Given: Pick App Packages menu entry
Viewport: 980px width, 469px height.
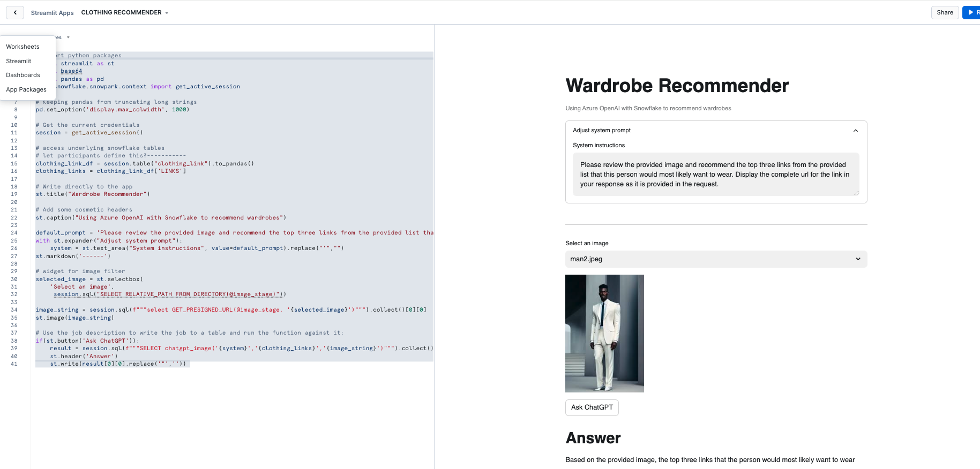Looking at the screenshot, I should click(26, 89).
